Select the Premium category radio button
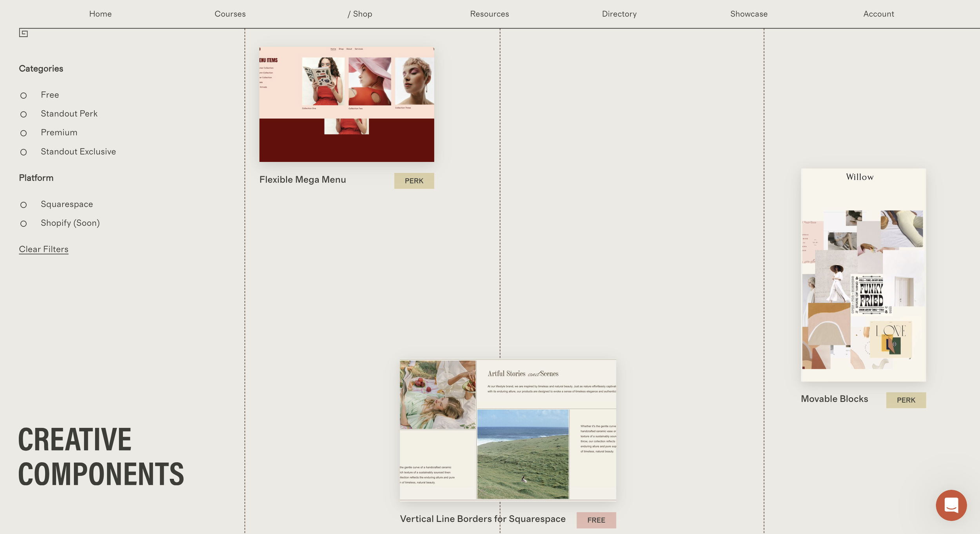This screenshot has height=534, width=980. point(24,133)
